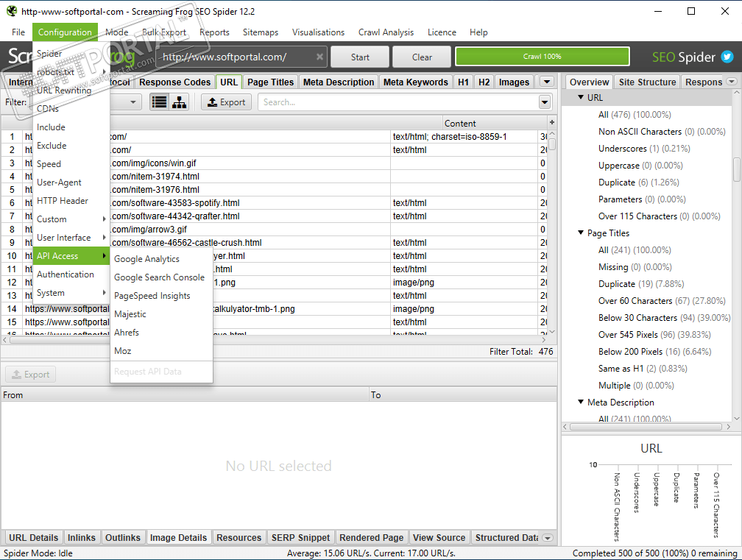Open Twitter bird icon in header

tap(727, 57)
